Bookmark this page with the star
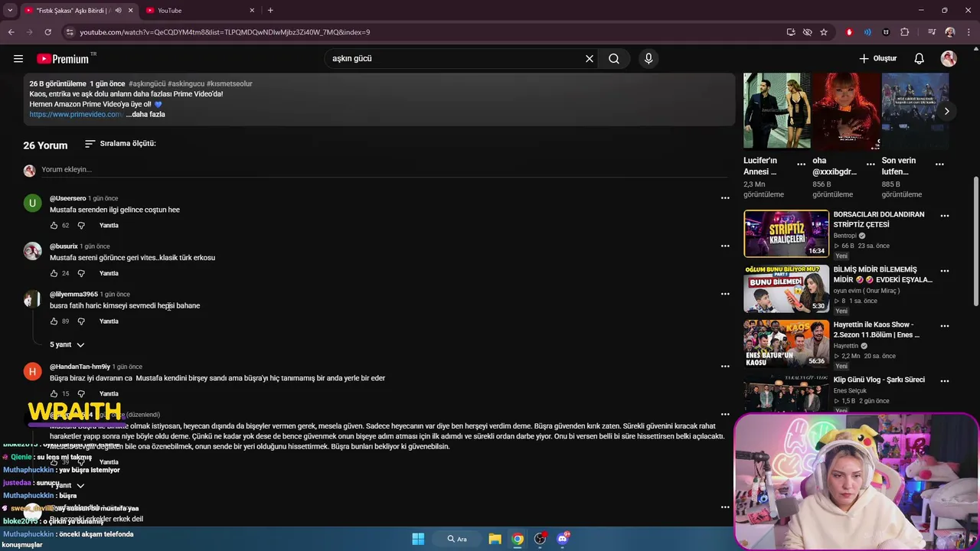The width and height of the screenshot is (980, 551). [824, 32]
